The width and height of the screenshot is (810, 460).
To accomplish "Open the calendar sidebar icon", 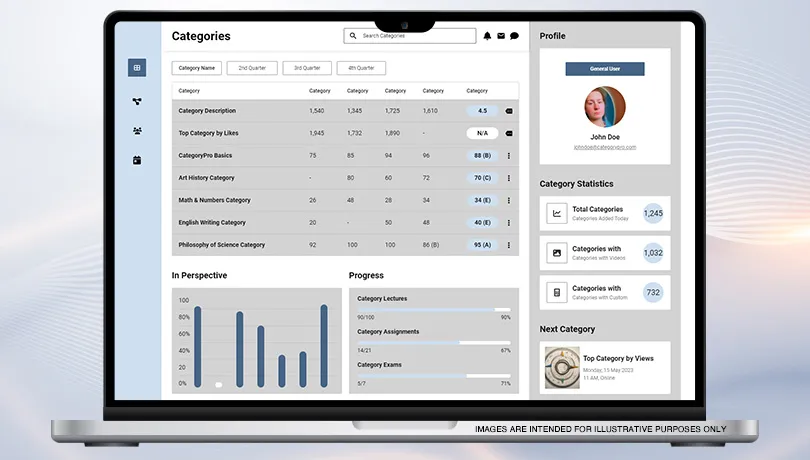I will 137,160.
